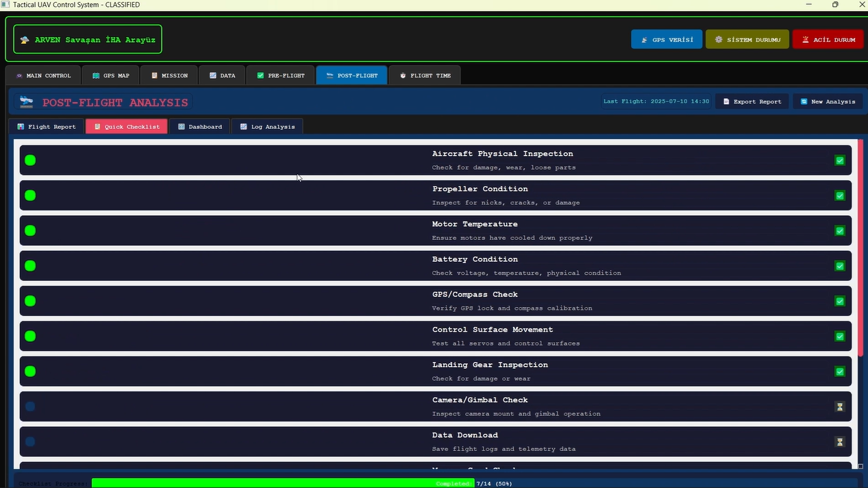Click the green status dot for Battery Condition
Image resolution: width=868 pixels, height=488 pixels.
pos(30,266)
